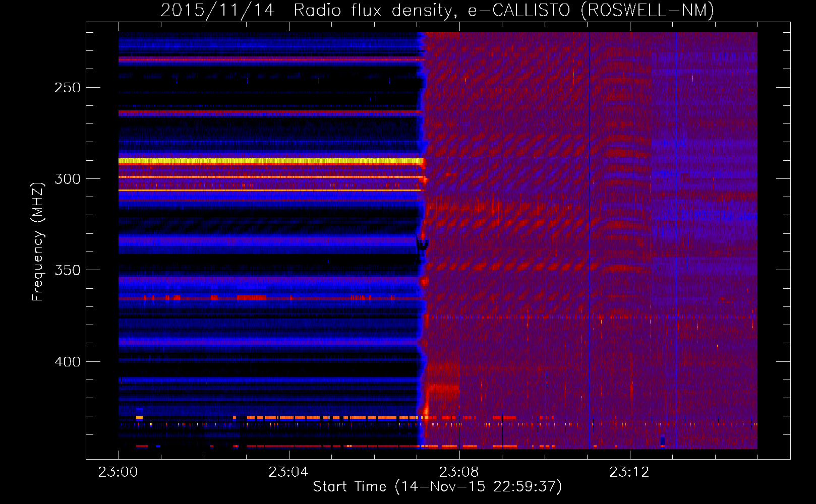Image resolution: width=816 pixels, height=504 pixels.
Task: Click the 400 frequency tick label
Action: click(x=68, y=362)
